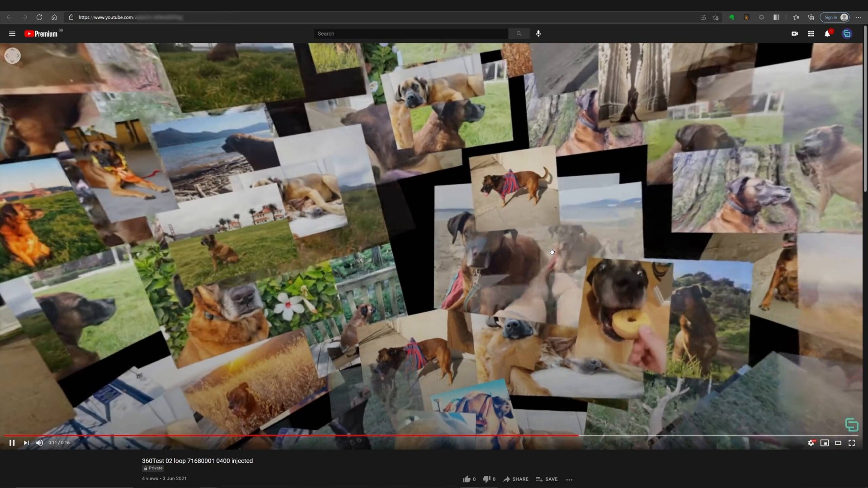Open browser Collections icon
The height and width of the screenshot is (488, 868).
coord(810,17)
